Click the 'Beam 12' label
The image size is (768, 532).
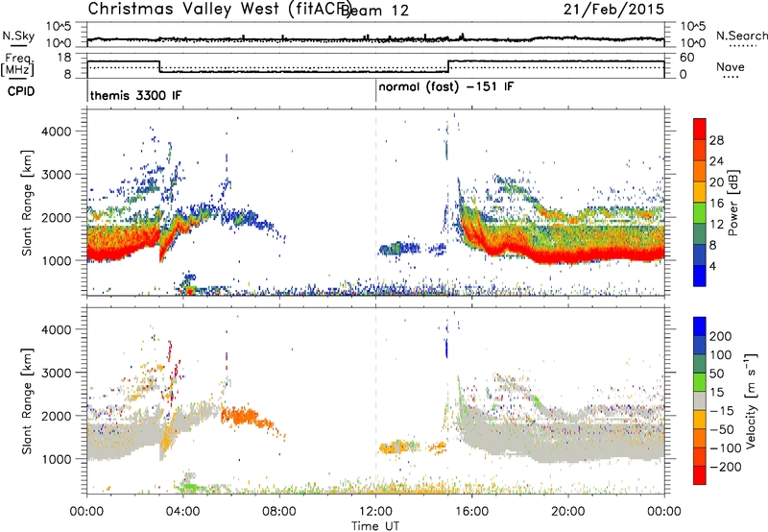click(x=374, y=11)
